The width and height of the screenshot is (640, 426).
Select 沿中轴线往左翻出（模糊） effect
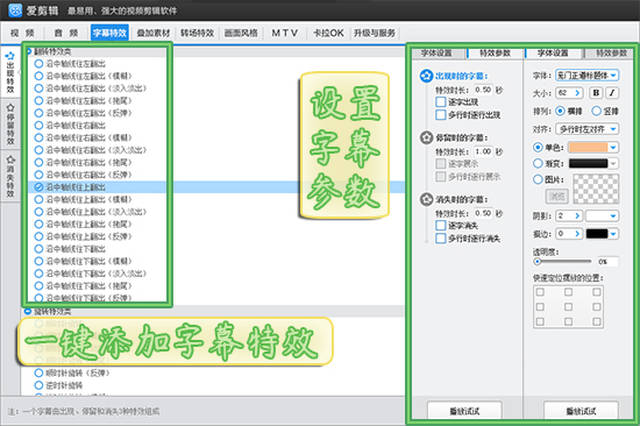[x=83, y=76]
